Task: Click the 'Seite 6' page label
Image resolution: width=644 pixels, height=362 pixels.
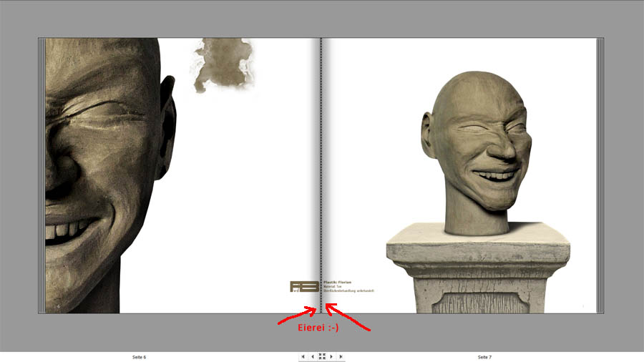Action: pos(140,357)
